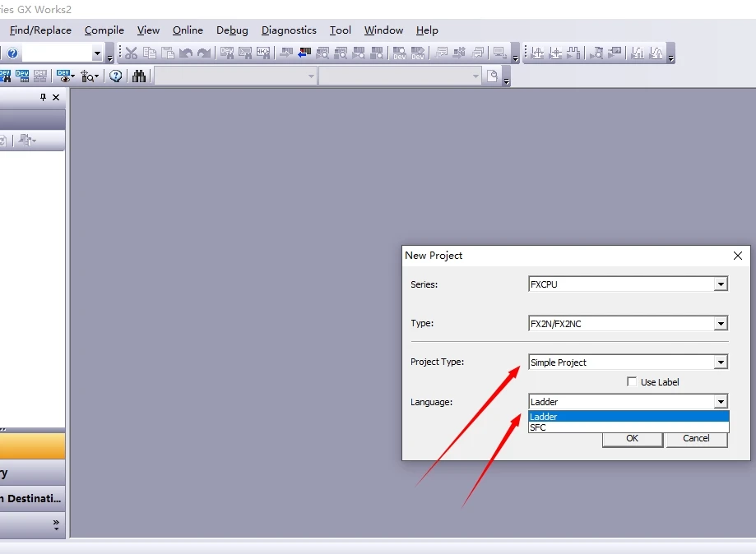Click the Read from PLC icon with blue arrow
This screenshot has width=756, height=554.
[304, 53]
